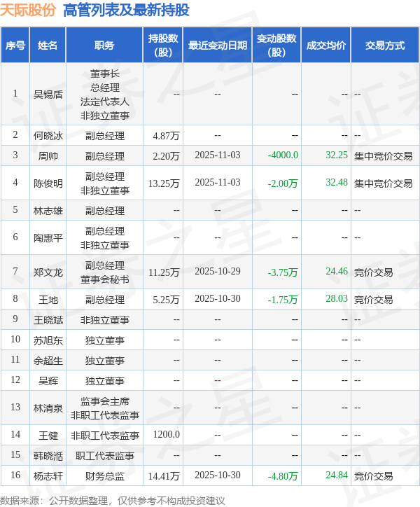Viewport: 420px width, 507px height.
Task: Select the name 吴锡盾
Action: tap(48, 95)
